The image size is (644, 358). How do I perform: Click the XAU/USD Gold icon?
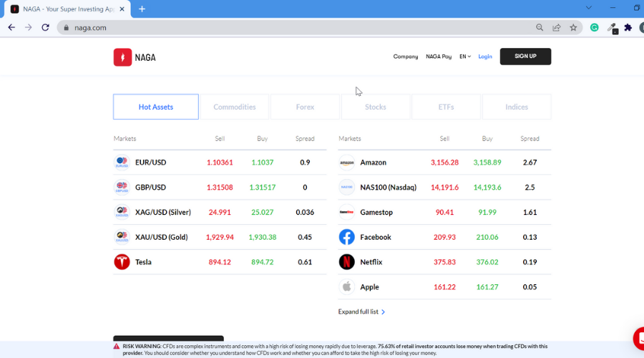coord(122,237)
